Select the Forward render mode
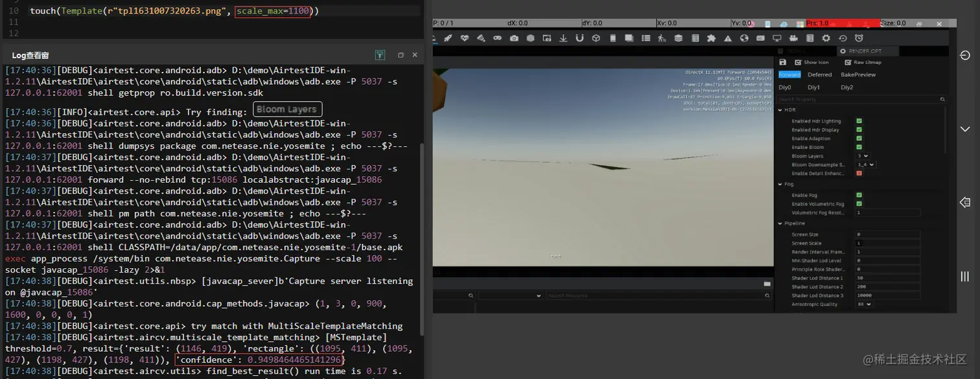The image size is (980, 379). pos(789,75)
